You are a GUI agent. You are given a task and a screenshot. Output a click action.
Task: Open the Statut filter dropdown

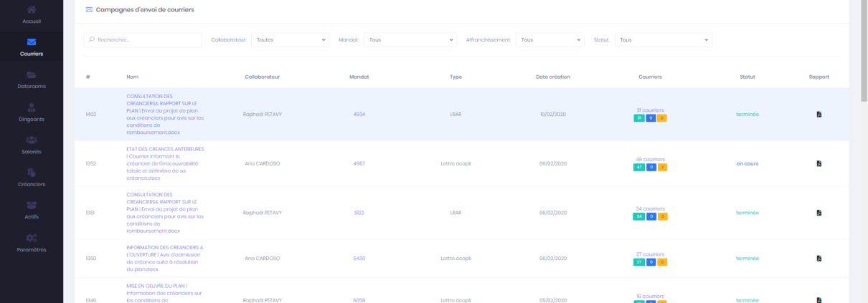pyautogui.click(x=664, y=40)
